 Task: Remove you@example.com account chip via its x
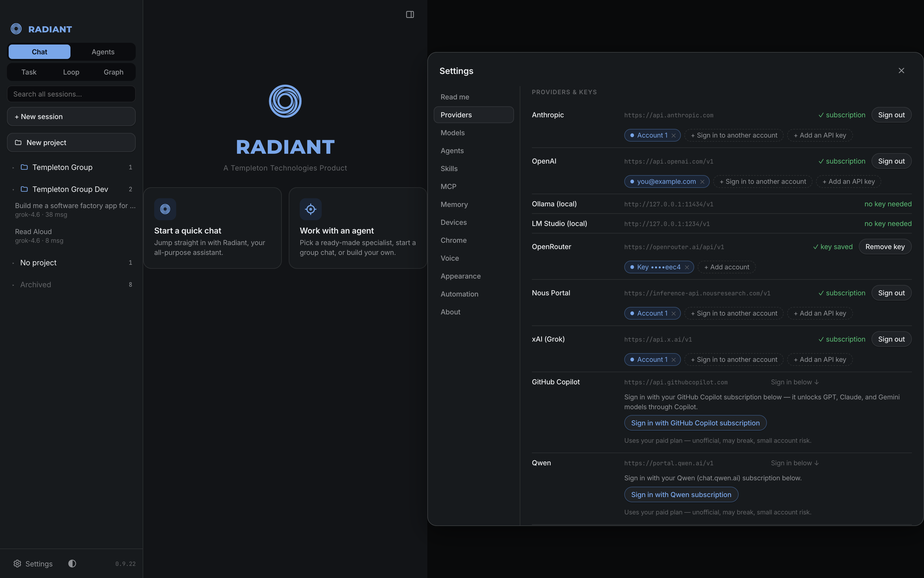[x=702, y=181]
